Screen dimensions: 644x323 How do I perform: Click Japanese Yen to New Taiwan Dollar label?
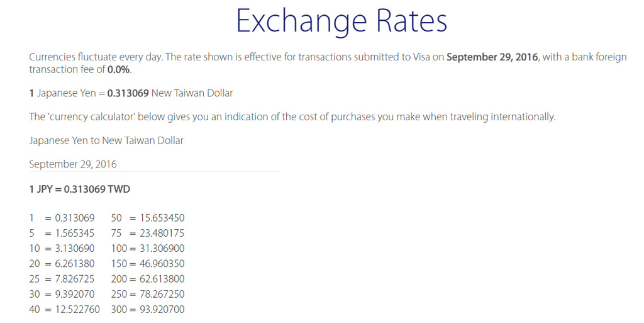coord(106,140)
